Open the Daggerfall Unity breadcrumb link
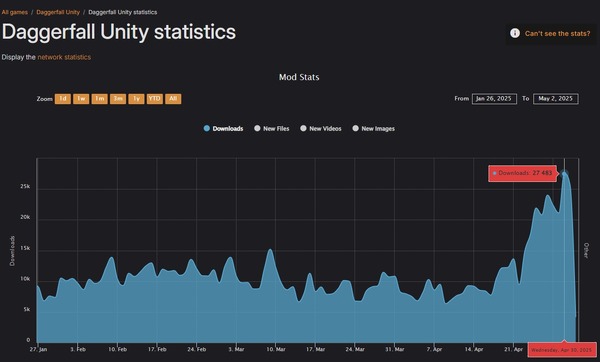This screenshot has width=600, height=362. click(x=58, y=12)
